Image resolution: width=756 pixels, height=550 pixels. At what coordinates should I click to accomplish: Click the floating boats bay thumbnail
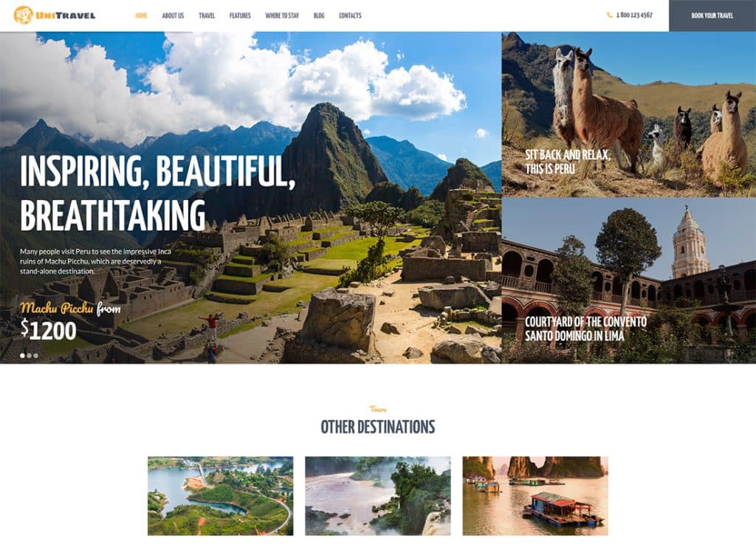click(535, 496)
